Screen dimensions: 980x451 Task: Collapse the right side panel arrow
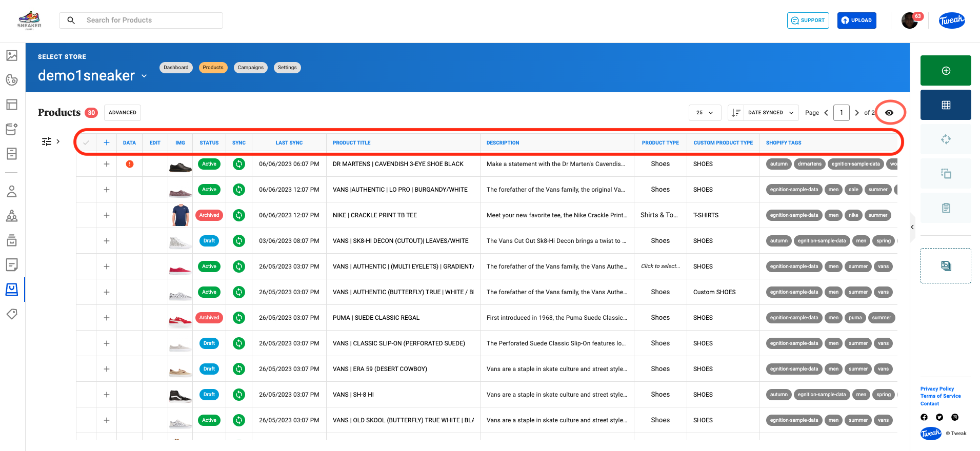[x=912, y=227]
